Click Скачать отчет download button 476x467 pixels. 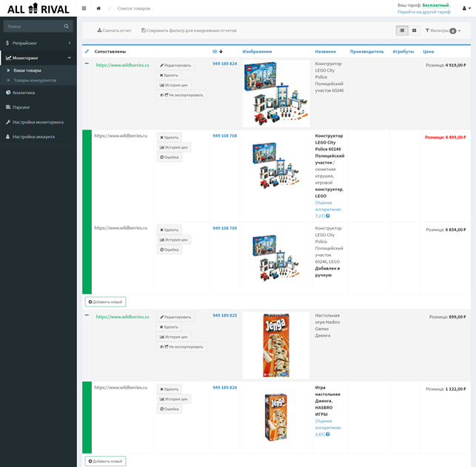(x=114, y=30)
